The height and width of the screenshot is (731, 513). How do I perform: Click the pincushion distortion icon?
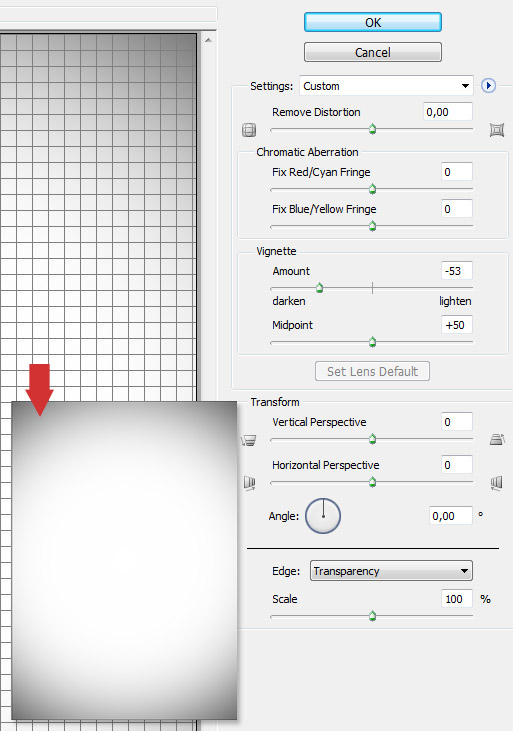[497, 130]
